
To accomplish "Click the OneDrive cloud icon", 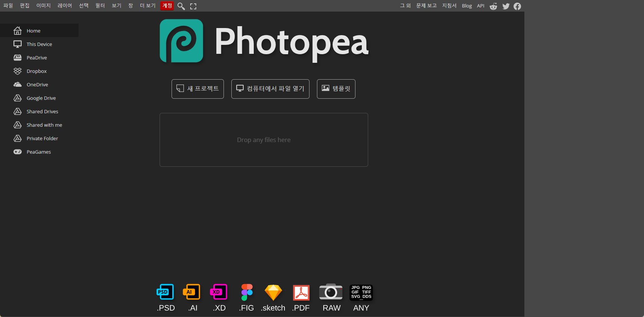I will pyautogui.click(x=18, y=84).
